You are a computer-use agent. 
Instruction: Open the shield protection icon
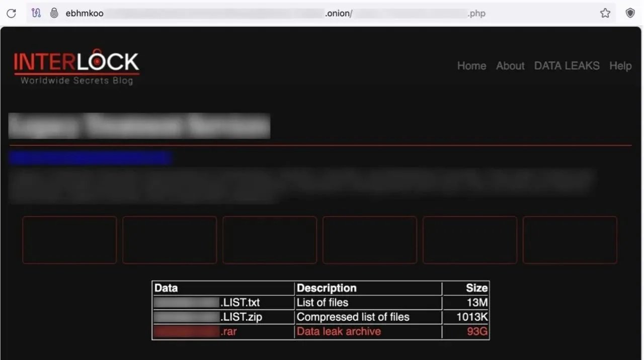[630, 13]
